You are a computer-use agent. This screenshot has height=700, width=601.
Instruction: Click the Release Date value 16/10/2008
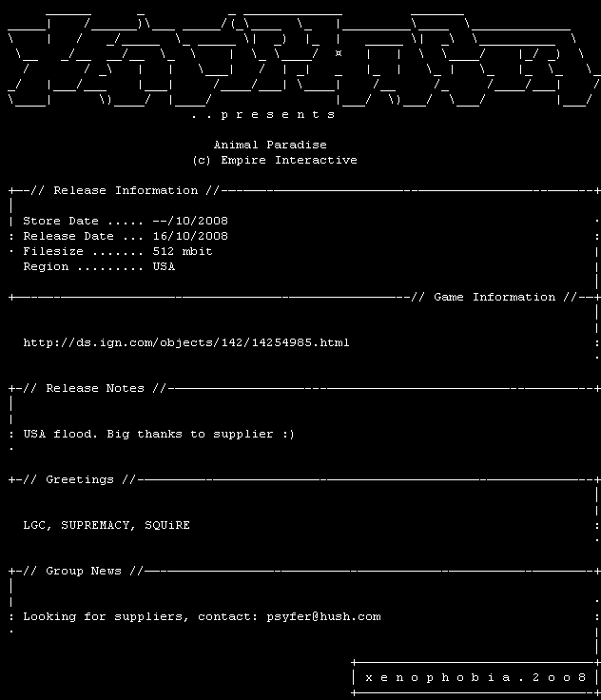pos(190,236)
